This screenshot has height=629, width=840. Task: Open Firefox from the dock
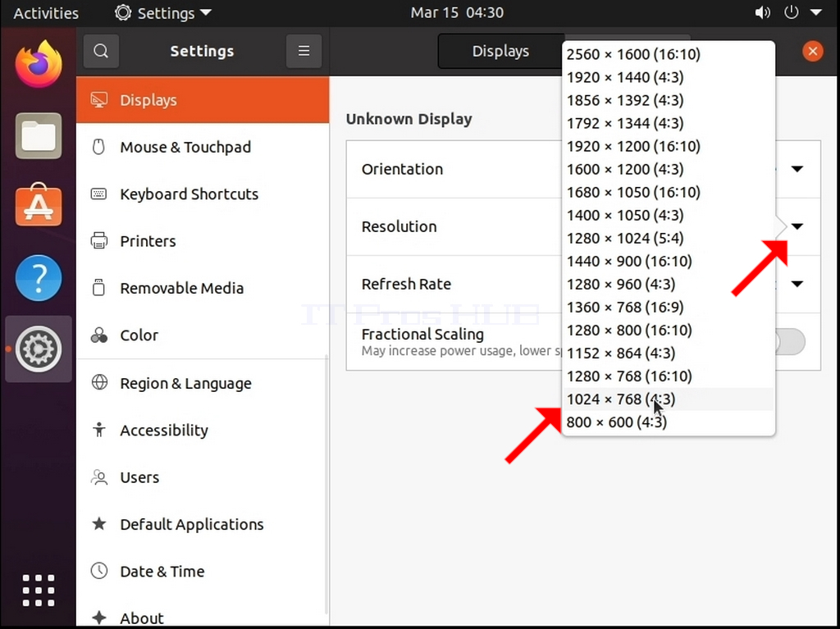39,64
